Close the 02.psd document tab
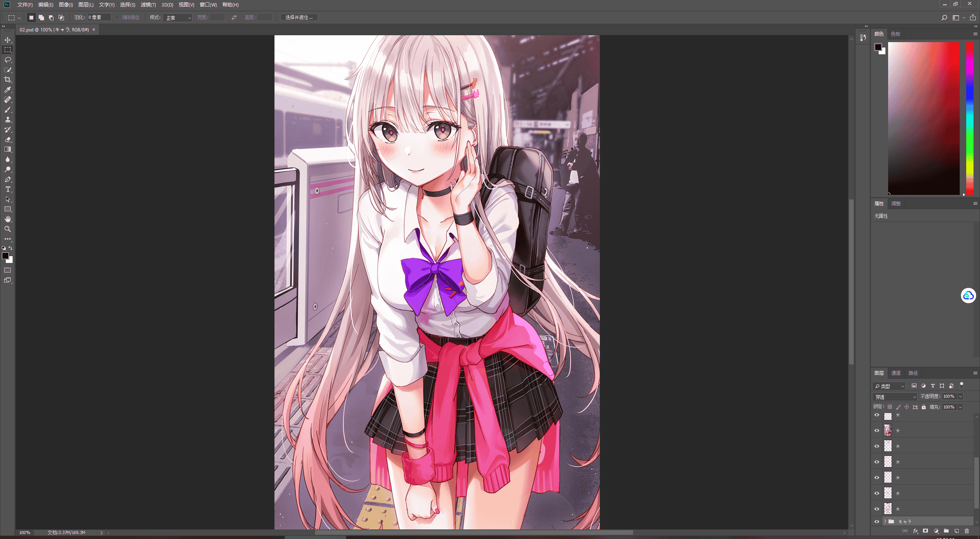The width and height of the screenshot is (980, 539). [x=94, y=29]
